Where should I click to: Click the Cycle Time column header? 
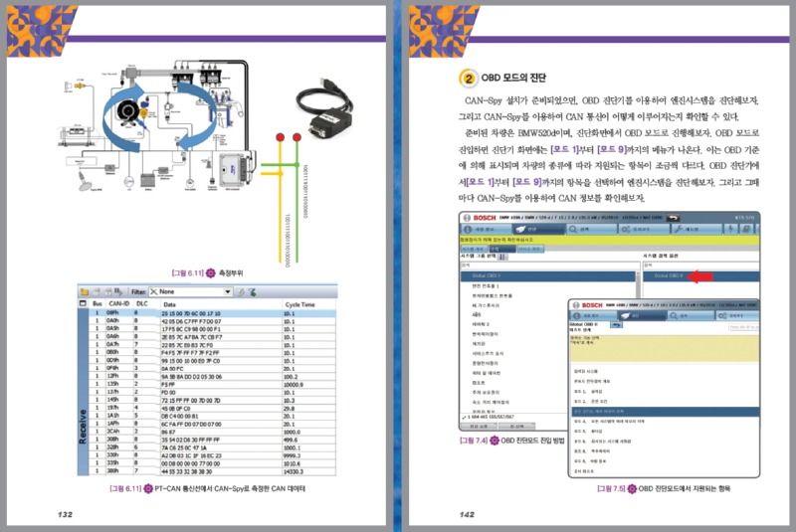(299, 303)
